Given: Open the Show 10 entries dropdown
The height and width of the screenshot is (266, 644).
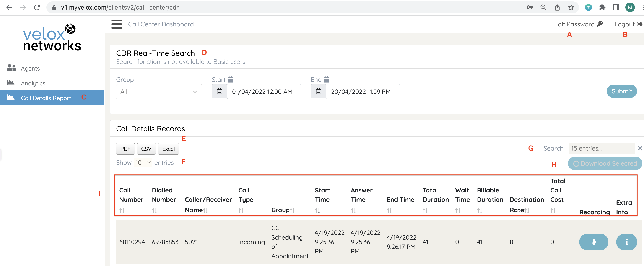Looking at the screenshot, I should (143, 163).
